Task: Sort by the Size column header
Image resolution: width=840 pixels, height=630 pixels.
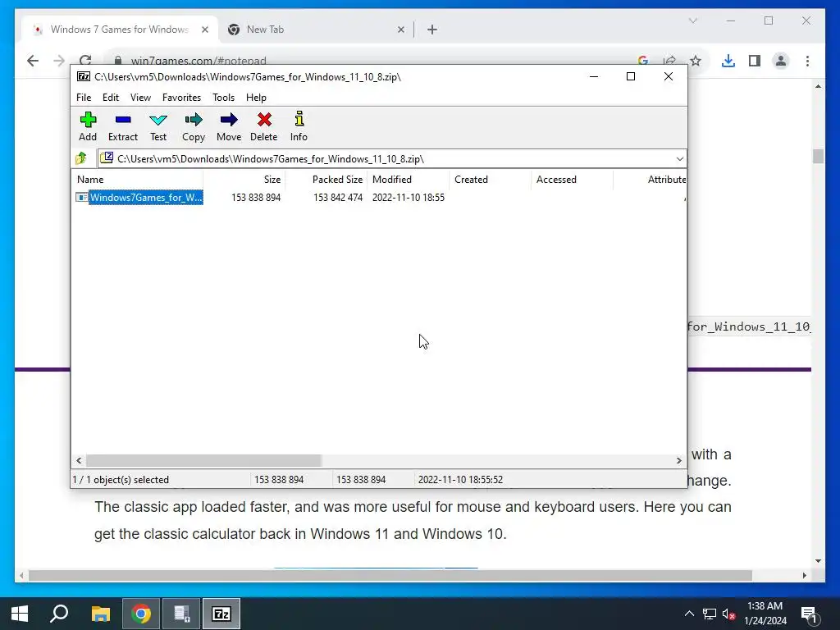Action: coord(244,180)
